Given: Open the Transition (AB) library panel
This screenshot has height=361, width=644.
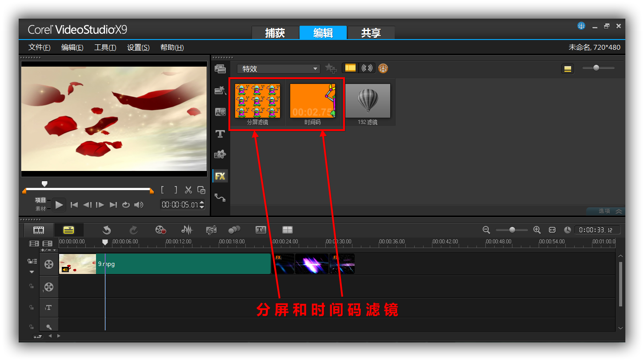Looking at the screenshot, I should tap(220, 112).
